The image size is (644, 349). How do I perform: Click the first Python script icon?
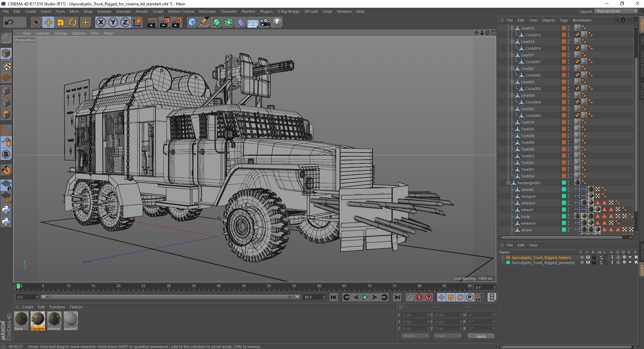pos(6,210)
